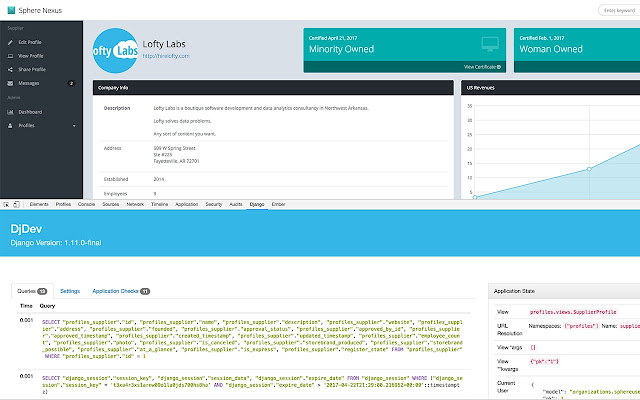Switch to the Application DevTools tab
The height and width of the screenshot is (400, 640).
pyautogui.click(x=187, y=204)
